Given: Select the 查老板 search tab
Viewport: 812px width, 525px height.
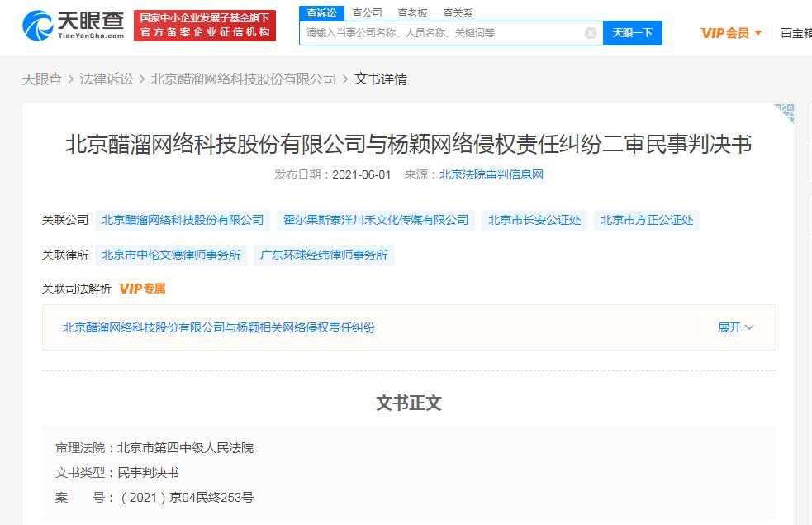Looking at the screenshot, I should (x=412, y=13).
